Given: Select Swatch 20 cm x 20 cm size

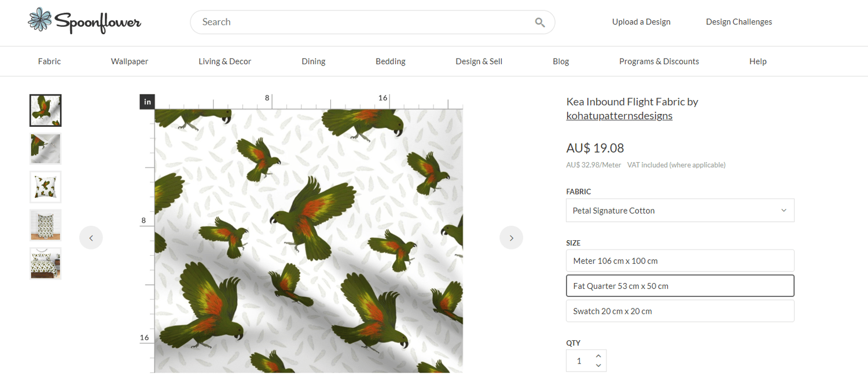Looking at the screenshot, I should point(680,311).
